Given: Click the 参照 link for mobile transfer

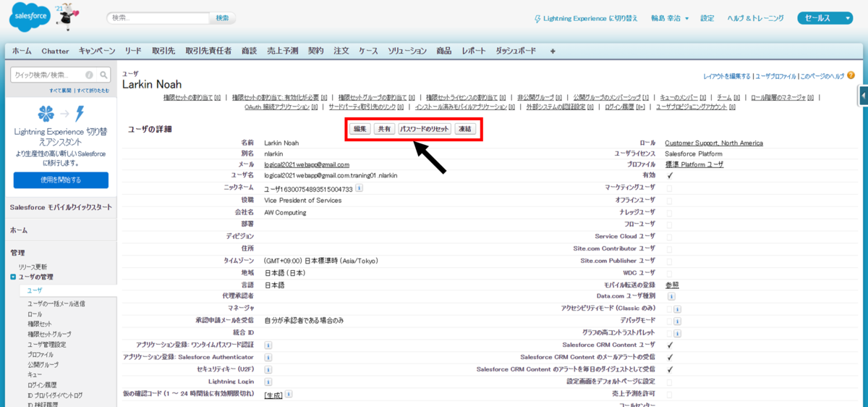Looking at the screenshot, I should (x=671, y=285).
